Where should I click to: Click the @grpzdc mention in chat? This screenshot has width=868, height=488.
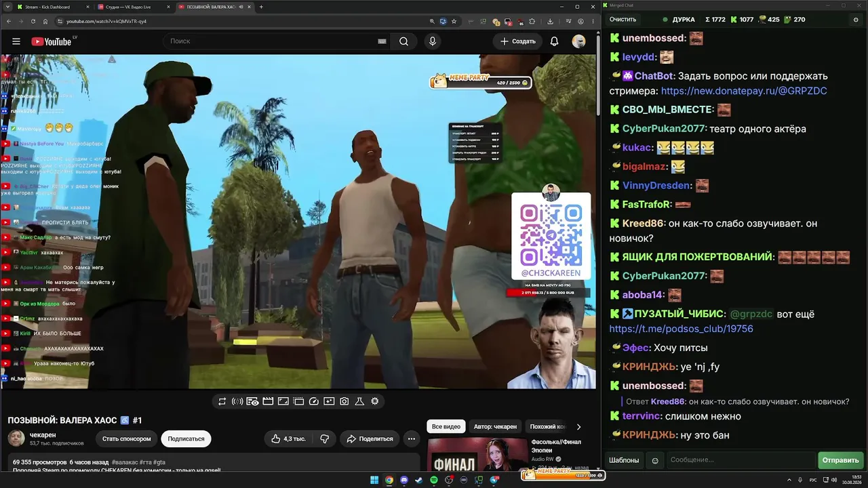751,314
